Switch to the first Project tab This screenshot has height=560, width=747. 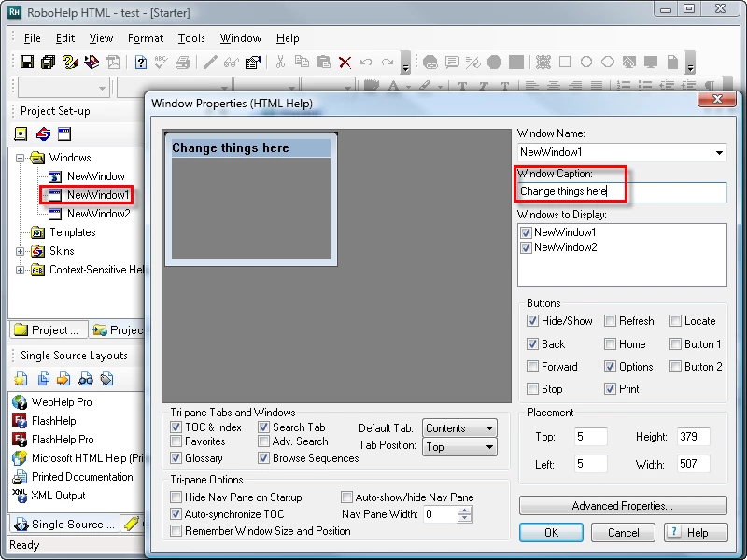click(x=48, y=330)
